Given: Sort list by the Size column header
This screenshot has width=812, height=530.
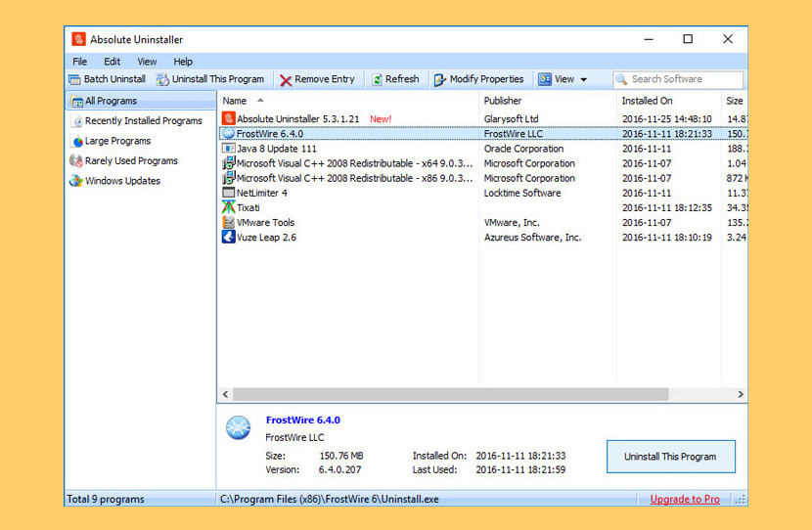Looking at the screenshot, I should click(735, 101).
